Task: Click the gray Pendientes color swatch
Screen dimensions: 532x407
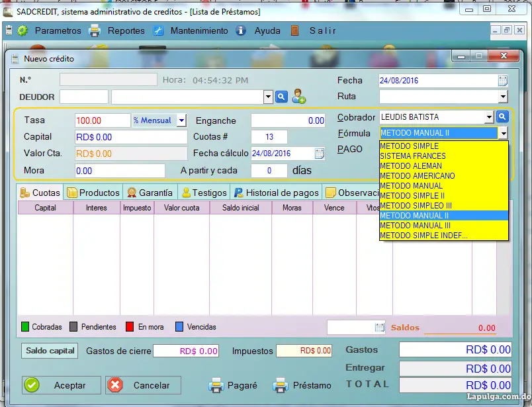Action: (73, 327)
